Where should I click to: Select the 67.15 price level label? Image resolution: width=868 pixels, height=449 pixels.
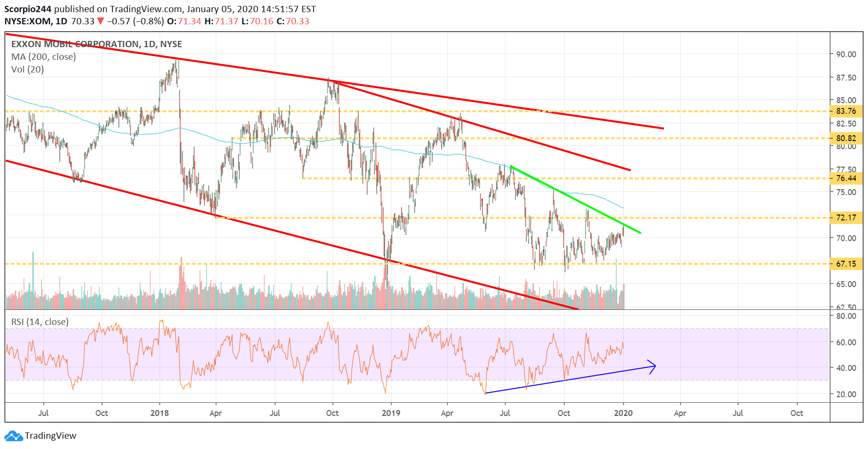(846, 264)
